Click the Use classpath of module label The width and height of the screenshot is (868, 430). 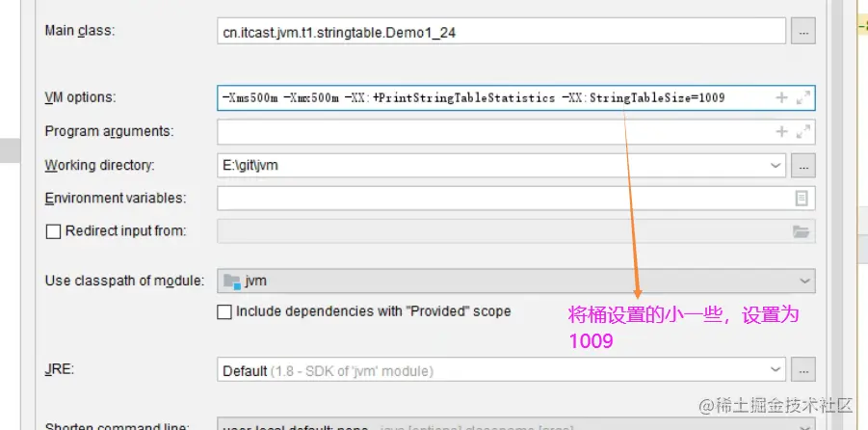click(124, 281)
